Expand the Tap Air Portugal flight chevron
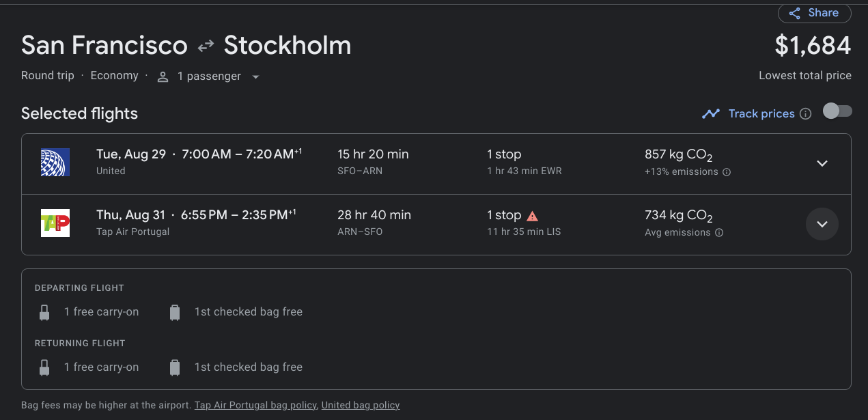Screen dimensions: 868x420 [822, 224]
